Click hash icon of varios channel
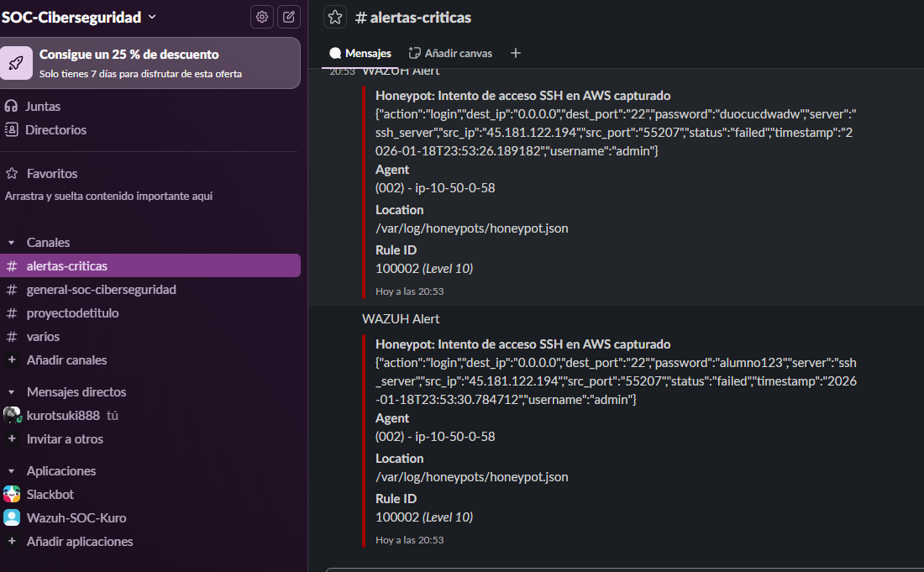Viewport: 924px width, 572px height. coord(11,336)
